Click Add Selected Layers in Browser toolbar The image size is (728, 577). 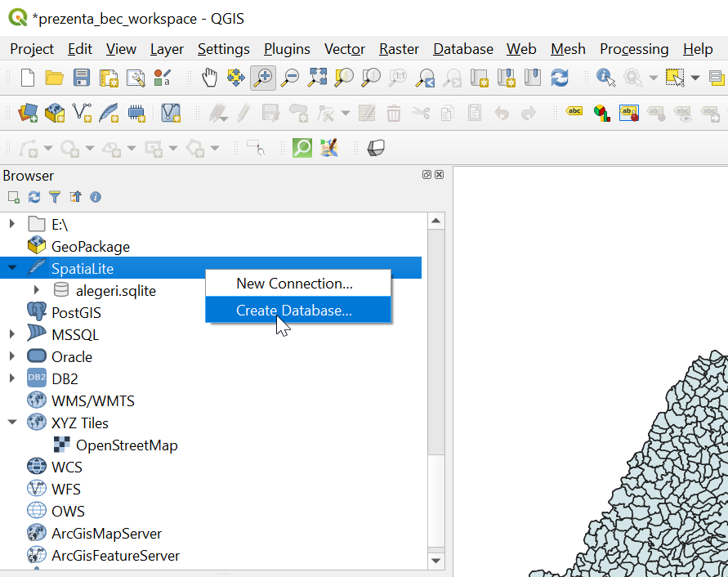14,198
